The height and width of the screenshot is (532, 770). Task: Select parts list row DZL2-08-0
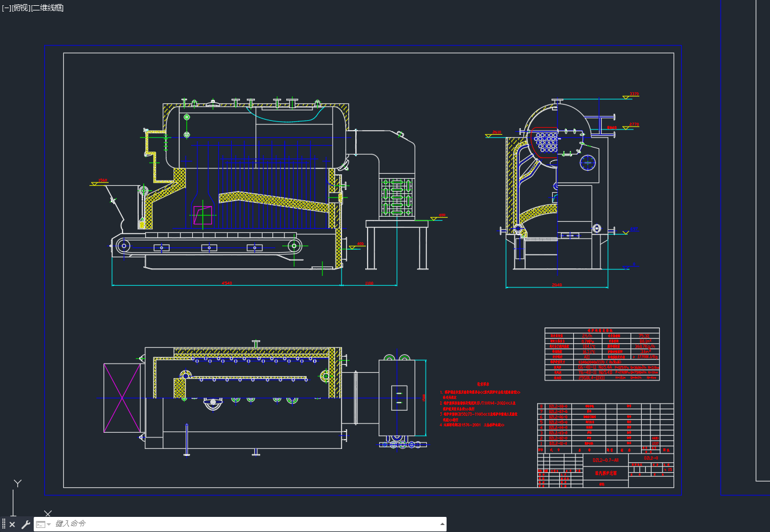tap(606, 406)
